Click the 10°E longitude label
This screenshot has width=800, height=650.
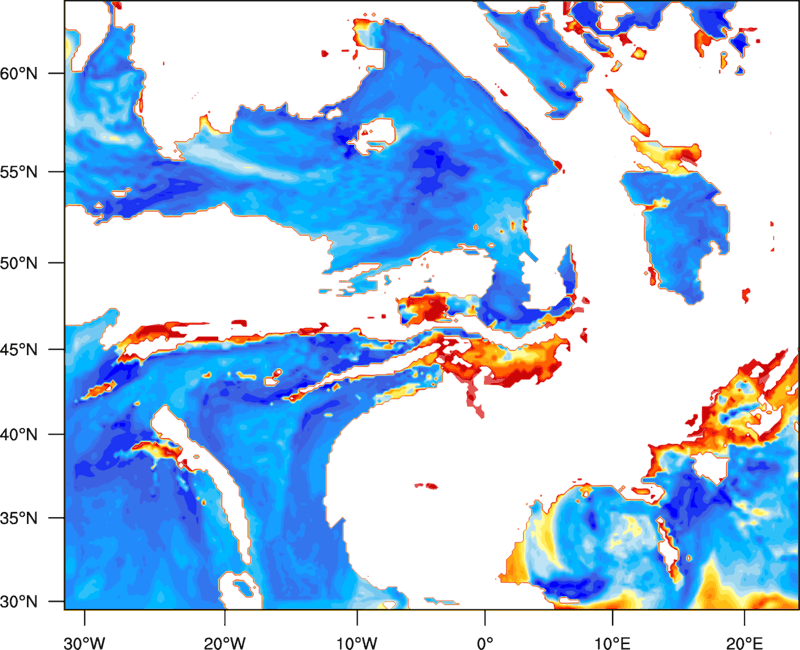click(612, 643)
